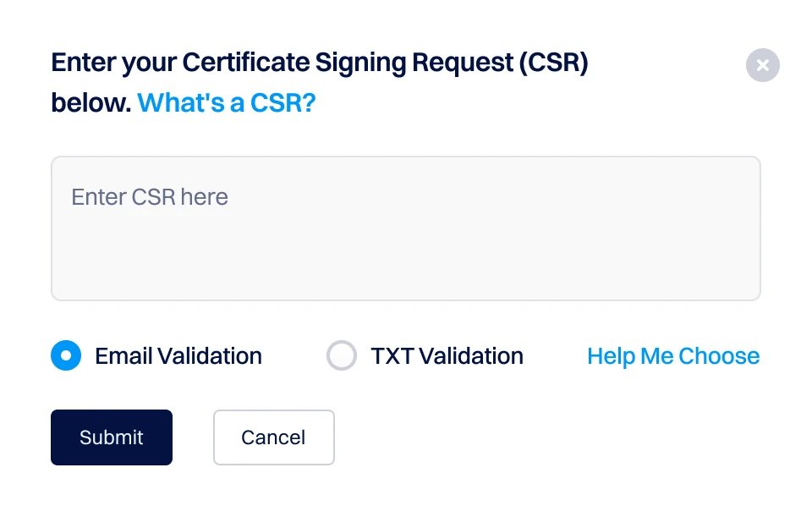Select the Email Validation radio button

pyautogui.click(x=65, y=355)
